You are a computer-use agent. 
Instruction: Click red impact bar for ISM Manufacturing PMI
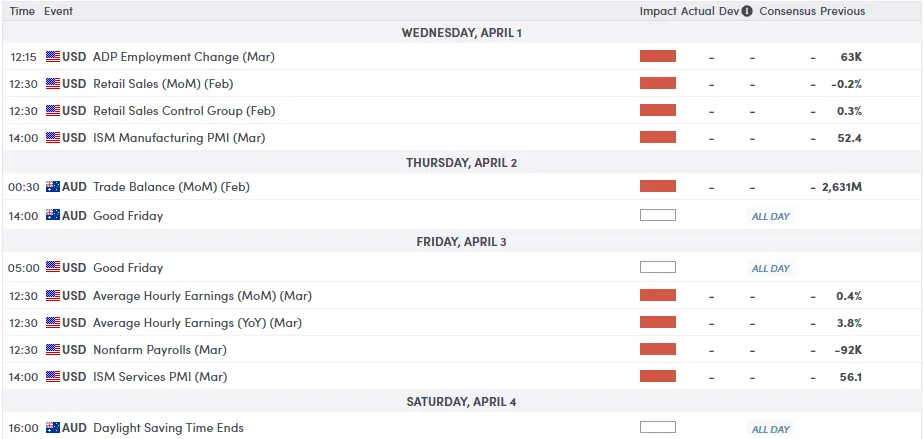click(x=657, y=138)
